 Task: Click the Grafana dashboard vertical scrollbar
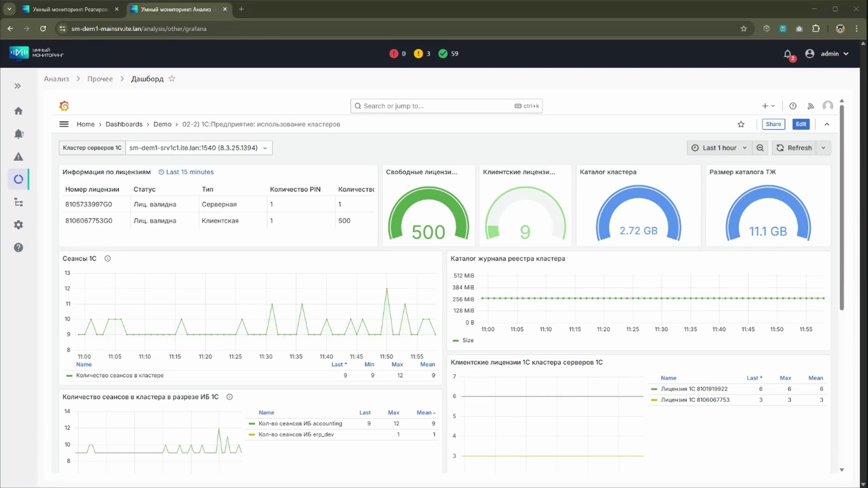point(842,208)
